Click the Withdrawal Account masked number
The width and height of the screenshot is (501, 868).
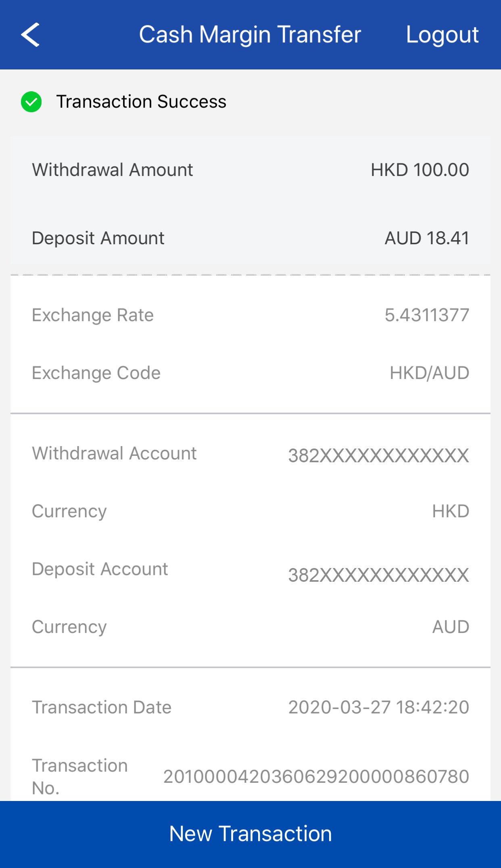click(378, 455)
